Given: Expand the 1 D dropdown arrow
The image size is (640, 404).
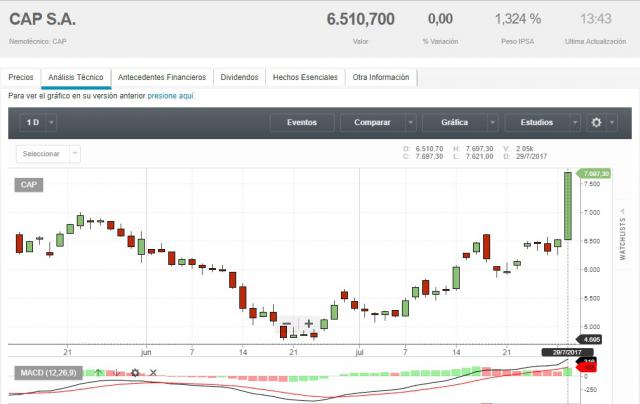Looking at the screenshot, I should click(x=51, y=122).
